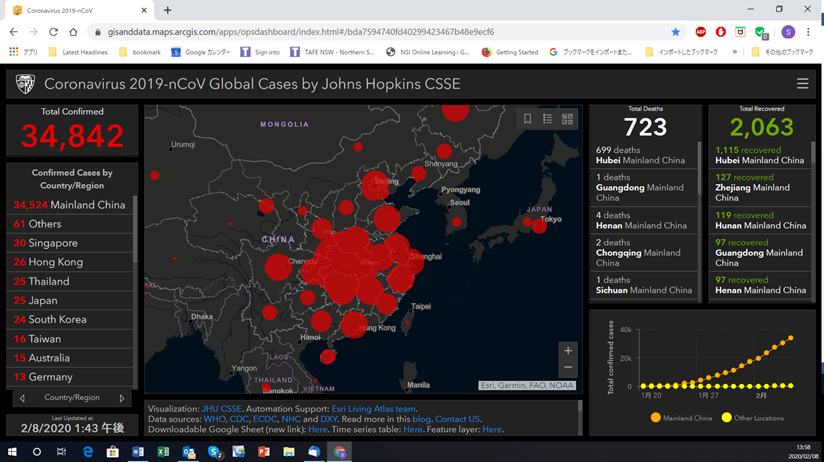Select Australia in country list
The image size is (824, 462).
(69, 358)
